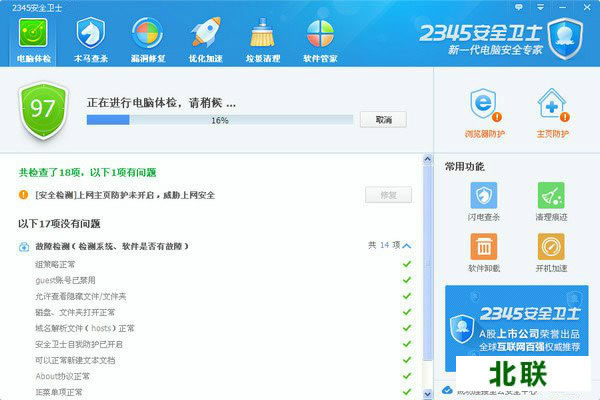Image resolution: width=600 pixels, height=400 pixels.
Task: Click the green 97 score shield
Action: click(x=42, y=109)
